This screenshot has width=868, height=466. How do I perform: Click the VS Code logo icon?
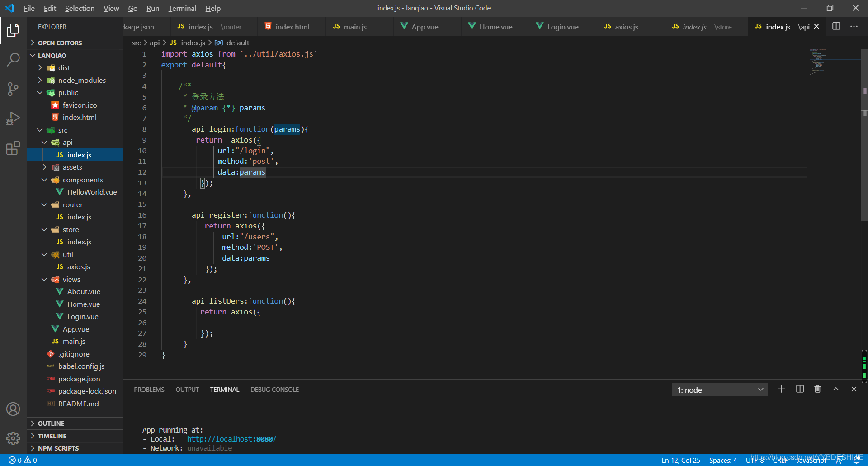[x=9, y=8]
